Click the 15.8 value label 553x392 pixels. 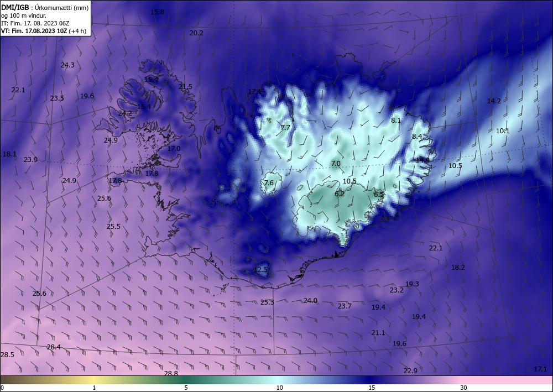(x=157, y=12)
